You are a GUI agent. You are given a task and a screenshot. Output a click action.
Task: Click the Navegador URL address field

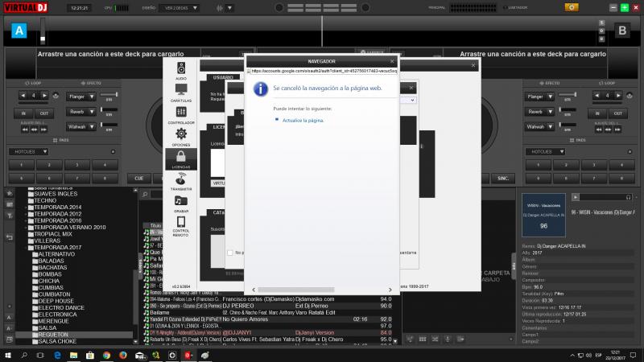tap(322, 71)
